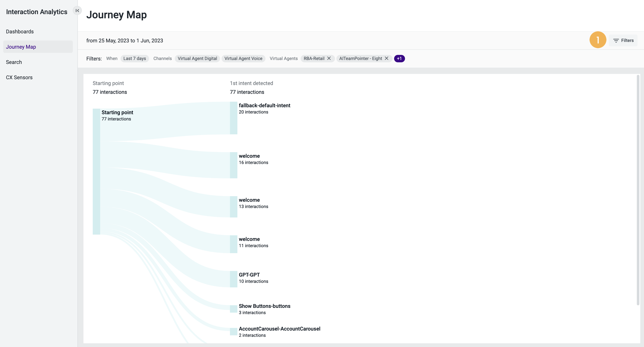Viewport: 644px width, 347px height.
Task: Collapse the Interaction Analytics sidebar
Action: (77, 10)
